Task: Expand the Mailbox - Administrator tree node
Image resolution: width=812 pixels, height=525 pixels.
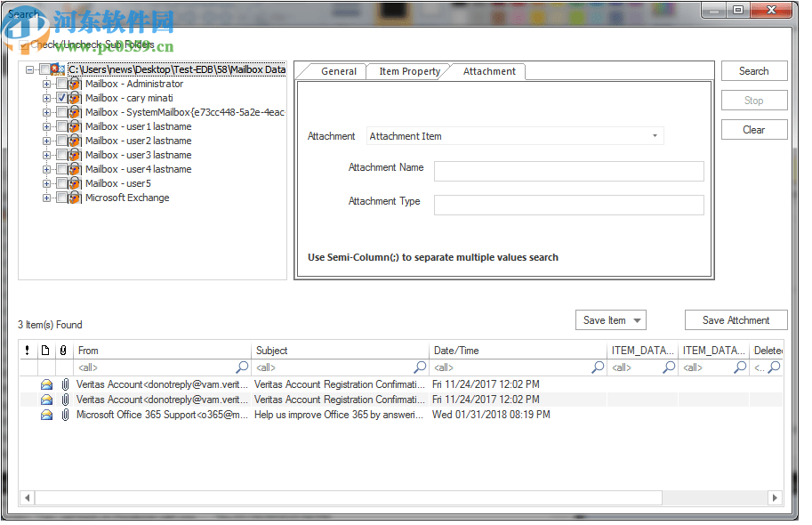Action: (x=45, y=84)
